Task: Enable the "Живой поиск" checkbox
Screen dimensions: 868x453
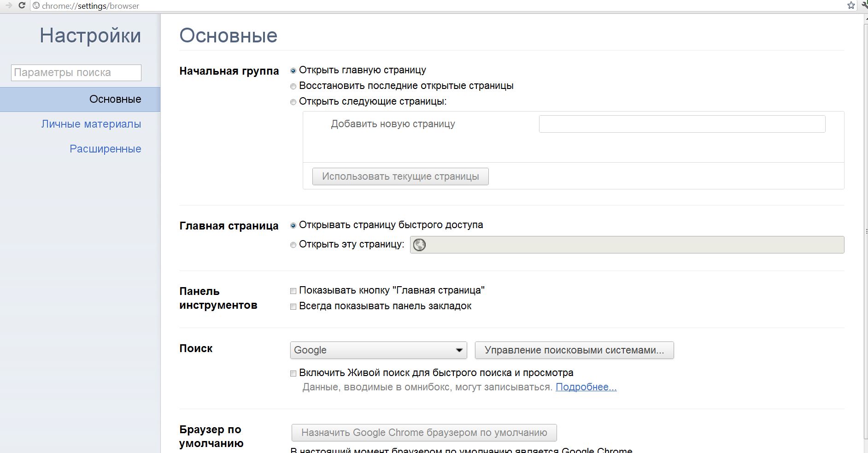Action: pyautogui.click(x=293, y=374)
